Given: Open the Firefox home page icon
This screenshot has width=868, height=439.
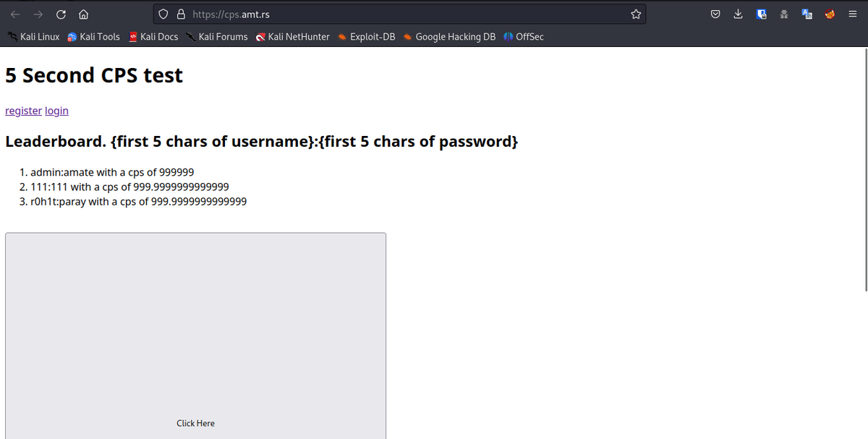Looking at the screenshot, I should click(x=83, y=13).
